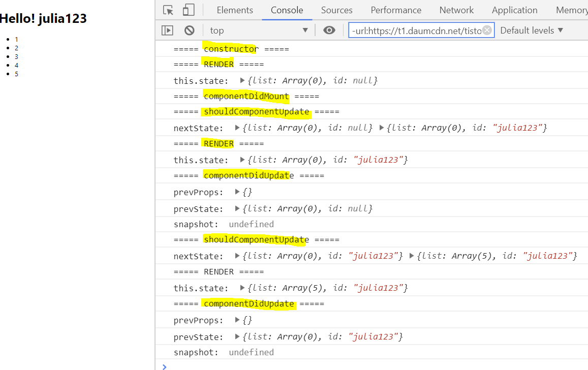588x370 pixels.
Task: Expand second nextState's first object, Array(0) with id "julia123"
Action: [237, 256]
